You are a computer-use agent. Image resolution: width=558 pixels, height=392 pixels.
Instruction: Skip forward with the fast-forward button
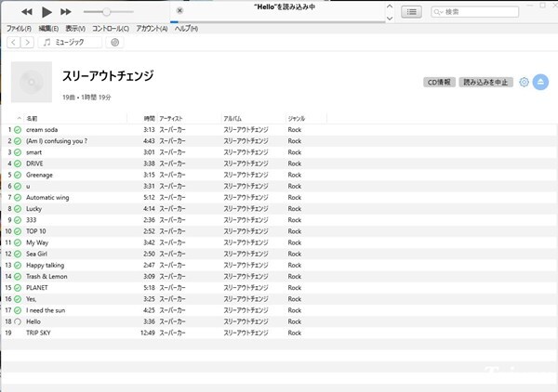pyautogui.click(x=66, y=12)
